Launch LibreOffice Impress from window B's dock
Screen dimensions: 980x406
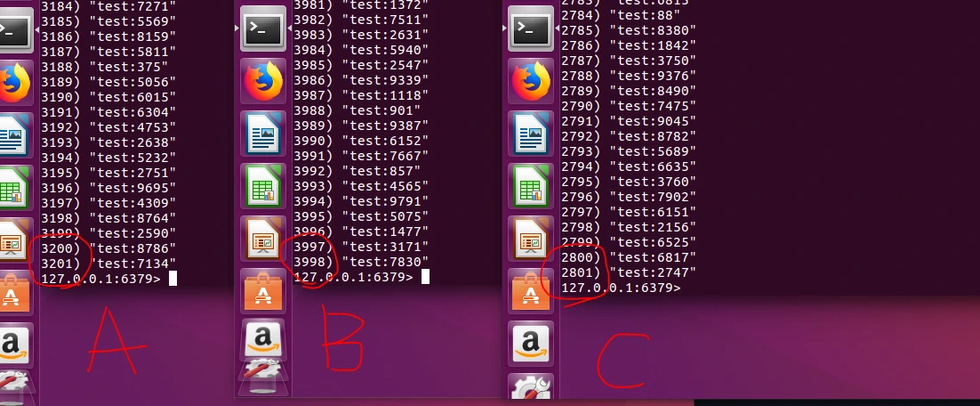(263, 239)
